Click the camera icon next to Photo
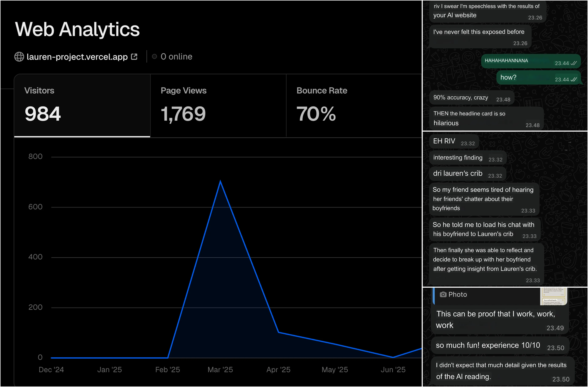Screen dimensions: 588x387 coord(443,295)
